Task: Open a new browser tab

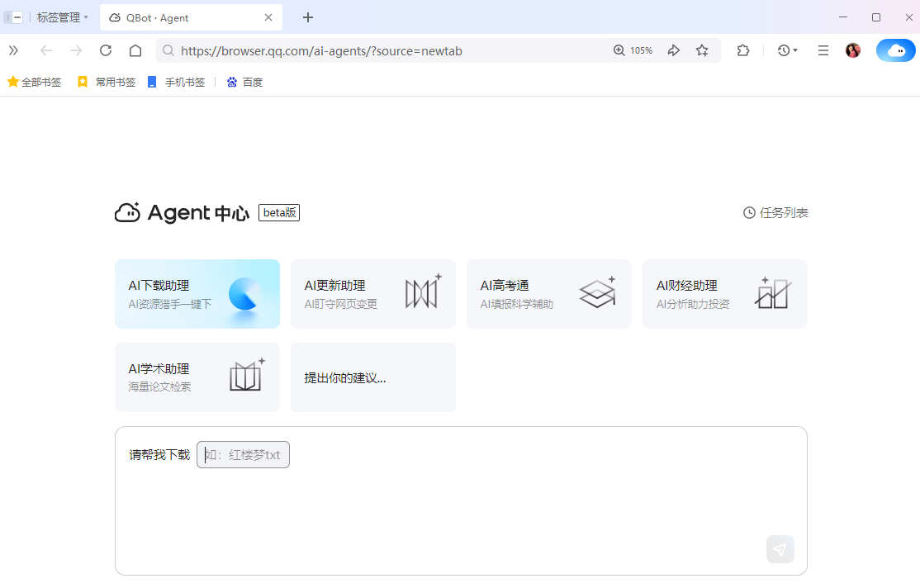Action: pos(306,17)
